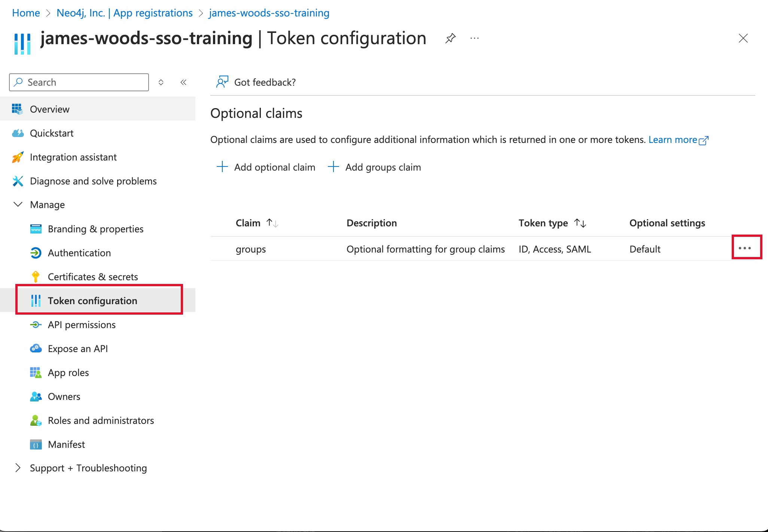Click the Learn more link about optional claims
The image size is (768, 532).
pos(674,139)
